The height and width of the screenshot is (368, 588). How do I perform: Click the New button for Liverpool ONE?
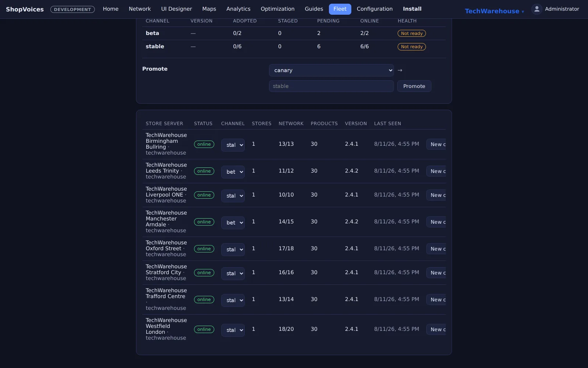436,195
